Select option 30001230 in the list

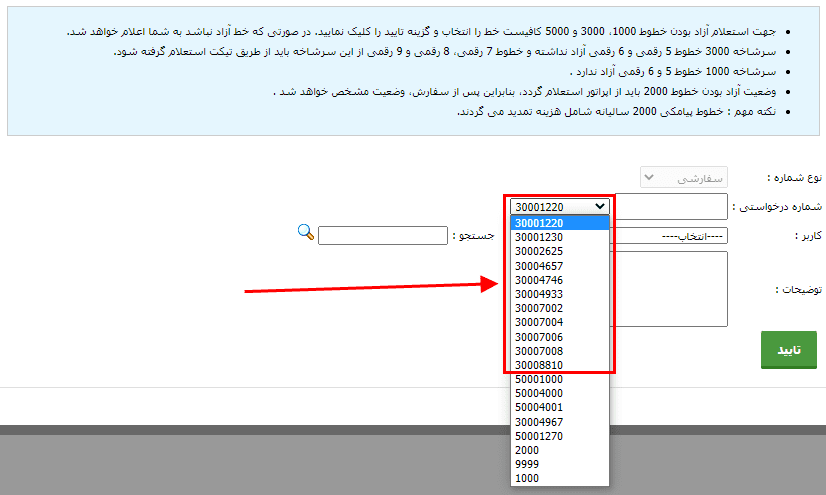pos(560,237)
